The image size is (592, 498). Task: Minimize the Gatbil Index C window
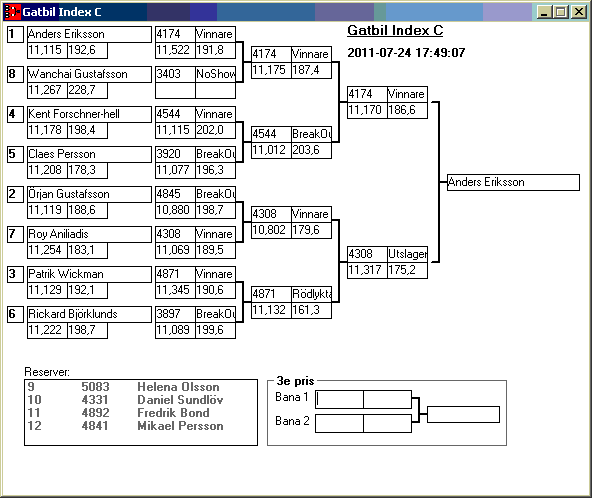coord(544,12)
